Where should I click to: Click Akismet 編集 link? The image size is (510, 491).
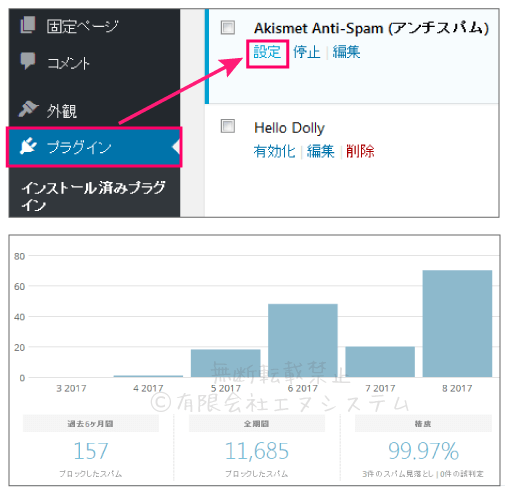pos(347,52)
